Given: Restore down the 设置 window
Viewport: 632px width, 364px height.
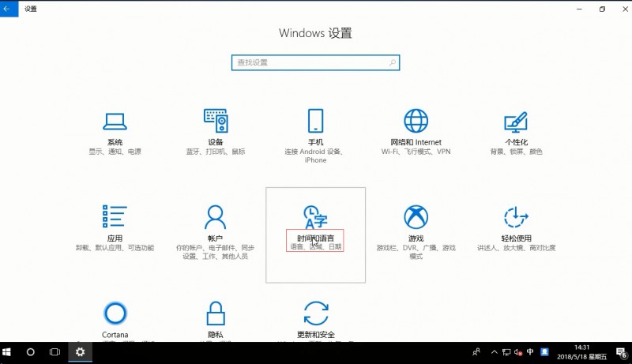Looking at the screenshot, I should pyautogui.click(x=602, y=9).
